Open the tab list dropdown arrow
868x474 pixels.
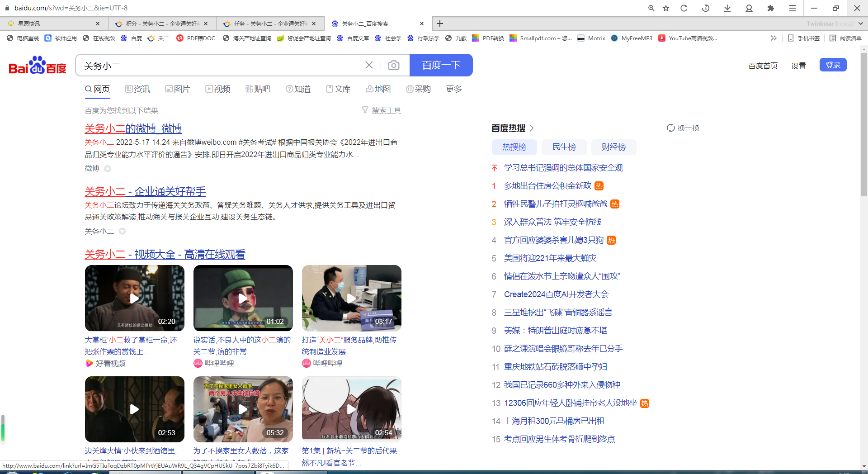coord(860,24)
